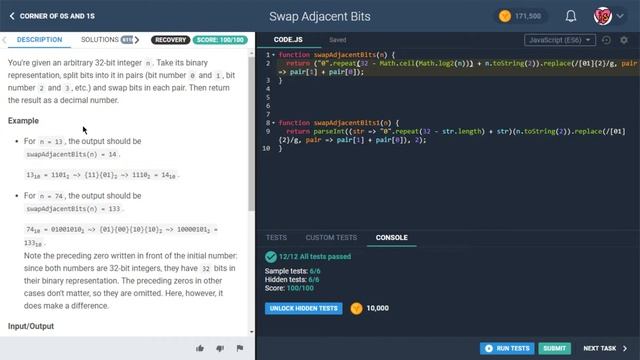This screenshot has width=640, height=360.
Task: Collapse function swapAdjacentBits fold arrow on line 1
Action: pyautogui.click(x=273, y=55)
